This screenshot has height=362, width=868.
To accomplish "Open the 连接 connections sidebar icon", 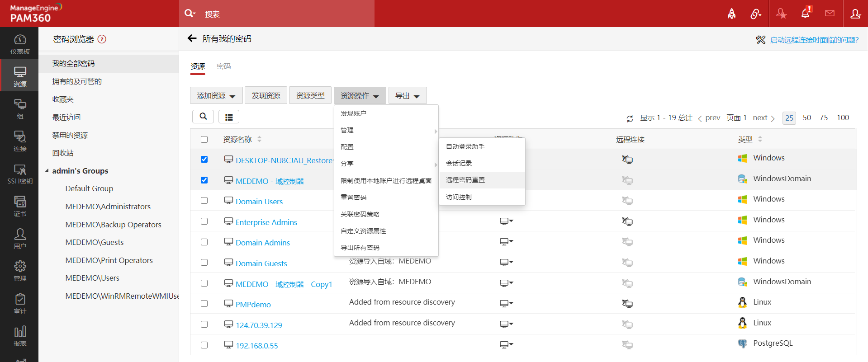I will click(20, 141).
